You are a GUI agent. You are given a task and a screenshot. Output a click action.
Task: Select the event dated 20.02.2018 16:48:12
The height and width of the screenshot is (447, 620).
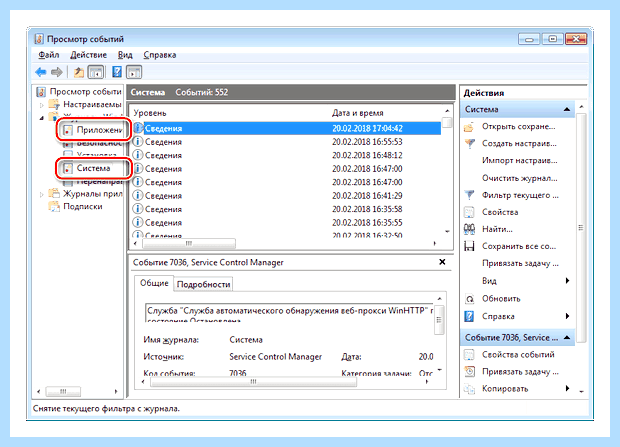(286, 155)
